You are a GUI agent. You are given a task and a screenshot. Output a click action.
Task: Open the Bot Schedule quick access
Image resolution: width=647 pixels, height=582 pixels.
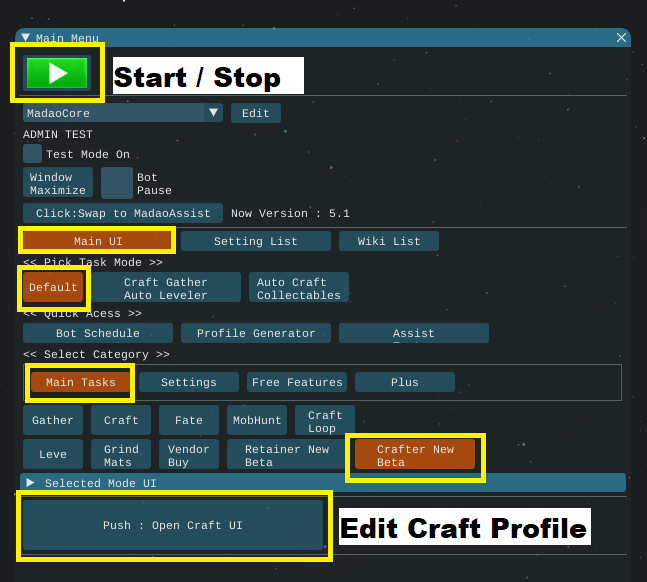(98, 333)
